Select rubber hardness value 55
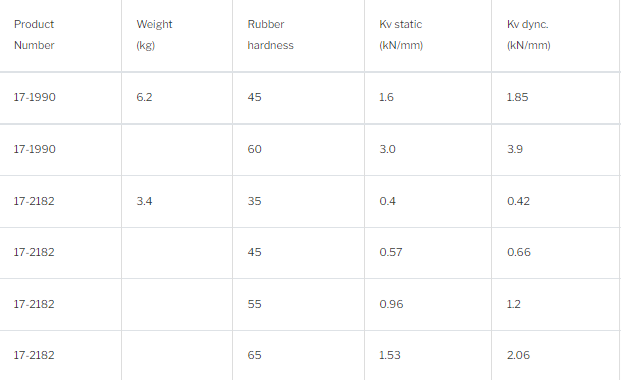The image size is (621, 380). [254, 304]
